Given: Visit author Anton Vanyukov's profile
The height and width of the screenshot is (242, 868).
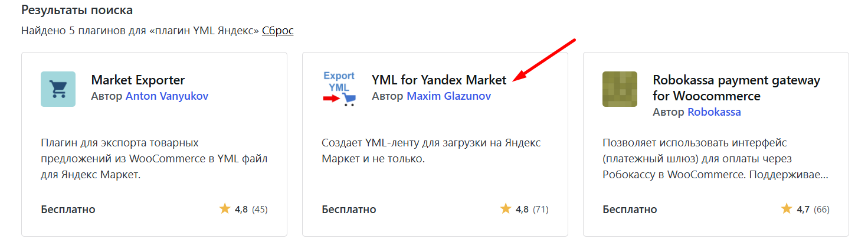Looking at the screenshot, I should [x=167, y=96].
